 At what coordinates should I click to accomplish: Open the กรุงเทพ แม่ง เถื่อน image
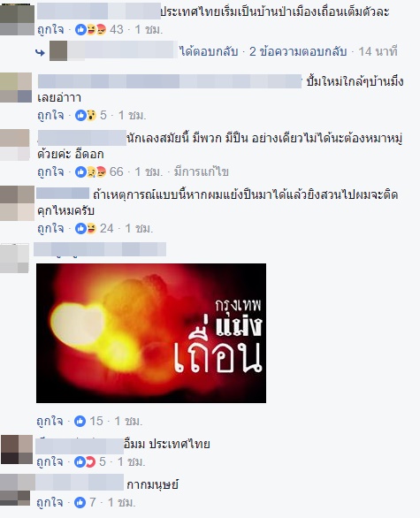151,333
